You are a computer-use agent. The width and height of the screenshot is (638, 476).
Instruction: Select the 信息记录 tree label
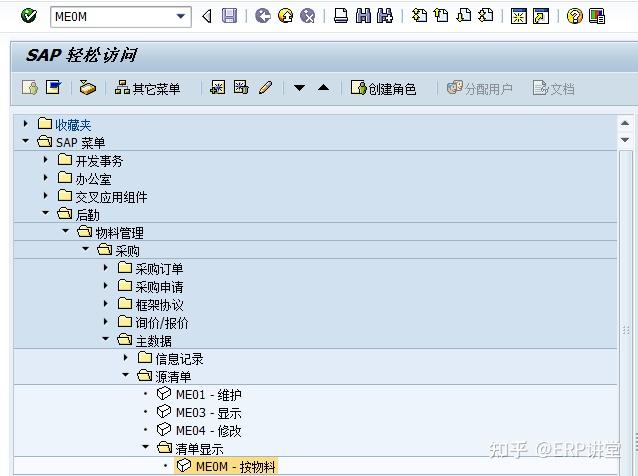coord(179,359)
